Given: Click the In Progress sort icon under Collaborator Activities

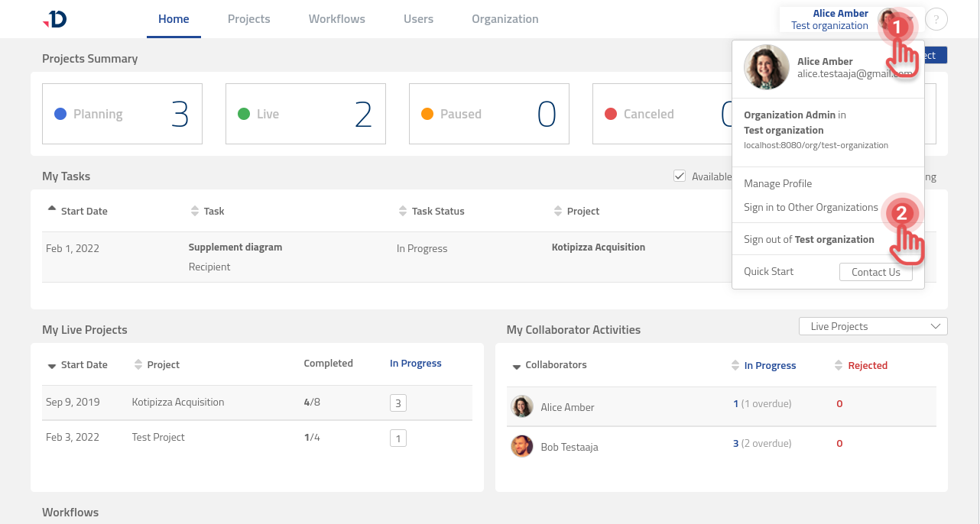Looking at the screenshot, I should click(735, 365).
